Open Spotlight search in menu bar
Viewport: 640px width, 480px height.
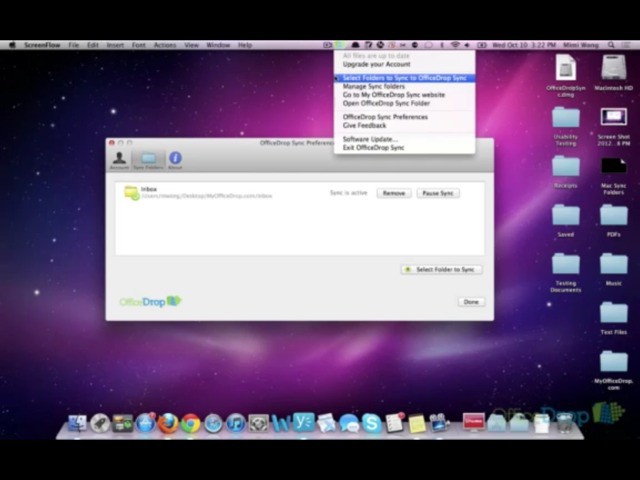coord(631,45)
